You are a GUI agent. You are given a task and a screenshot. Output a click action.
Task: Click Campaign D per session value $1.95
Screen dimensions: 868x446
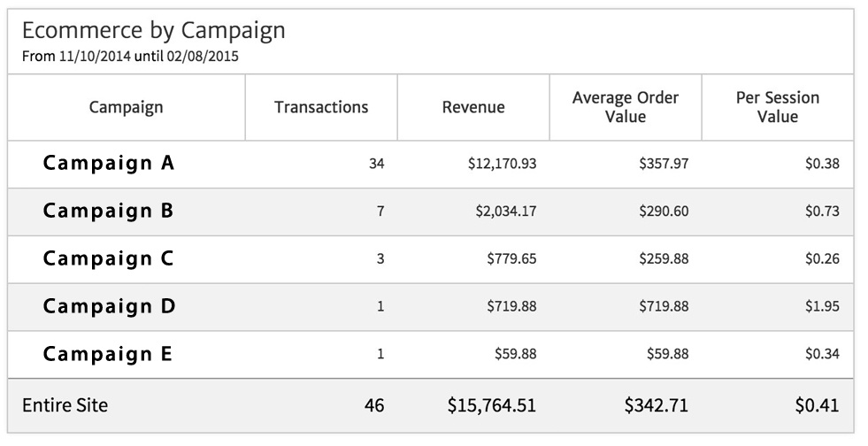822,307
